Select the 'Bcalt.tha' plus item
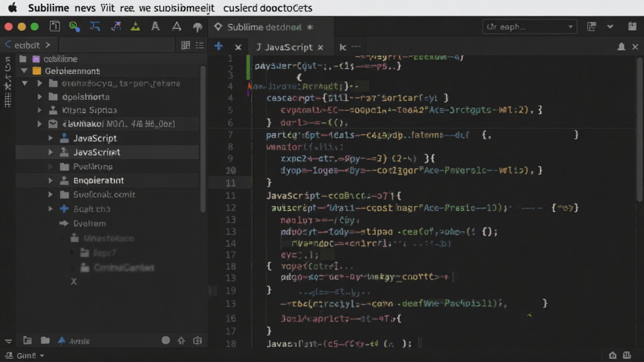Screen dimensions: 644x362 point(92,209)
